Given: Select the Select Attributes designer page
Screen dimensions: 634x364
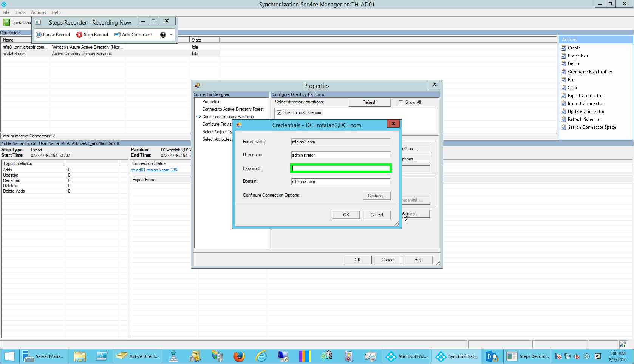Looking at the screenshot, I should [x=217, y=139].
